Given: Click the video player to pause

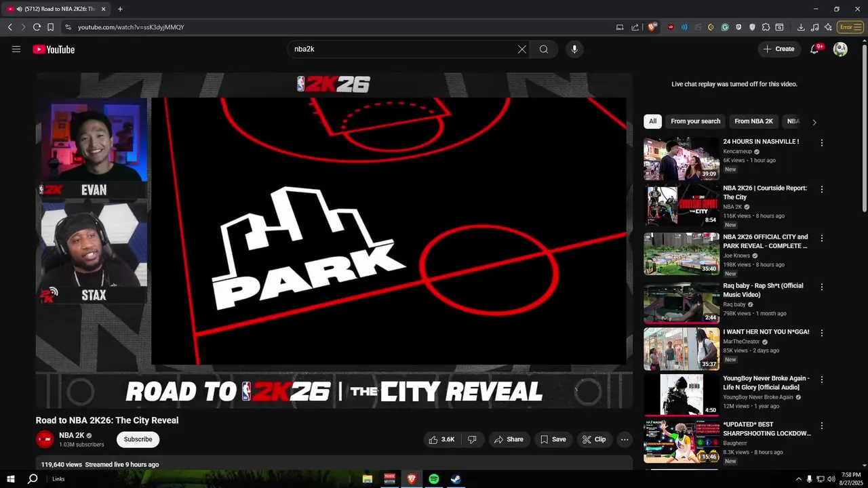Looking at the screenshot, I should click(x=334, y=241).
